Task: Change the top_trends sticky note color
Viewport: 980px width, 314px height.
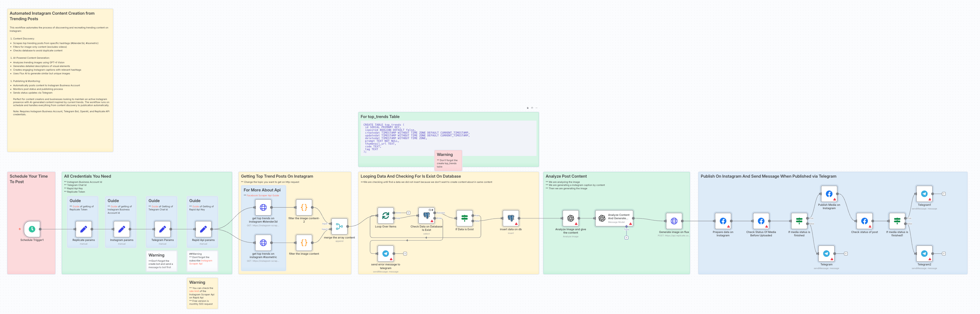Action: (x=532, y=108)
